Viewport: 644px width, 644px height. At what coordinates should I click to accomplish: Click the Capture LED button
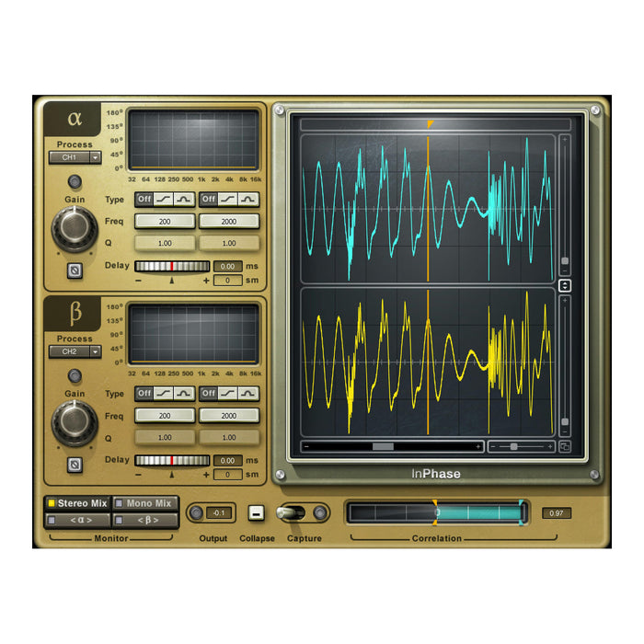pos(320,512)
